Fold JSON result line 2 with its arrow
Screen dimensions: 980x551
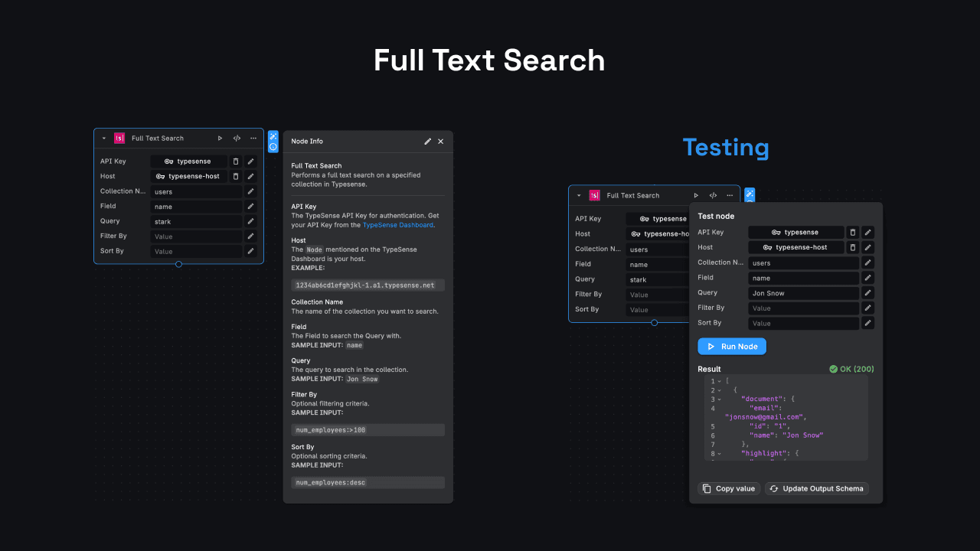720,390
